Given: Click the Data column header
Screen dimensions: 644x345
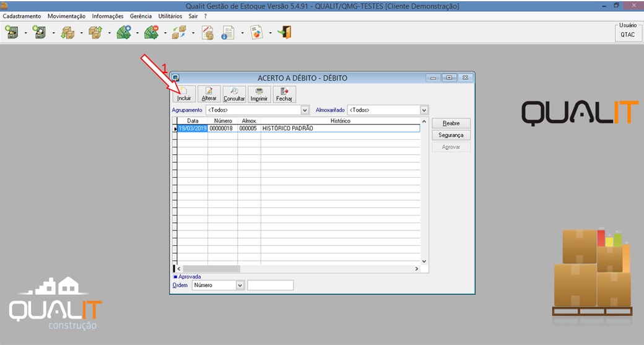Looking at the screenshot, I should point(192,121).
